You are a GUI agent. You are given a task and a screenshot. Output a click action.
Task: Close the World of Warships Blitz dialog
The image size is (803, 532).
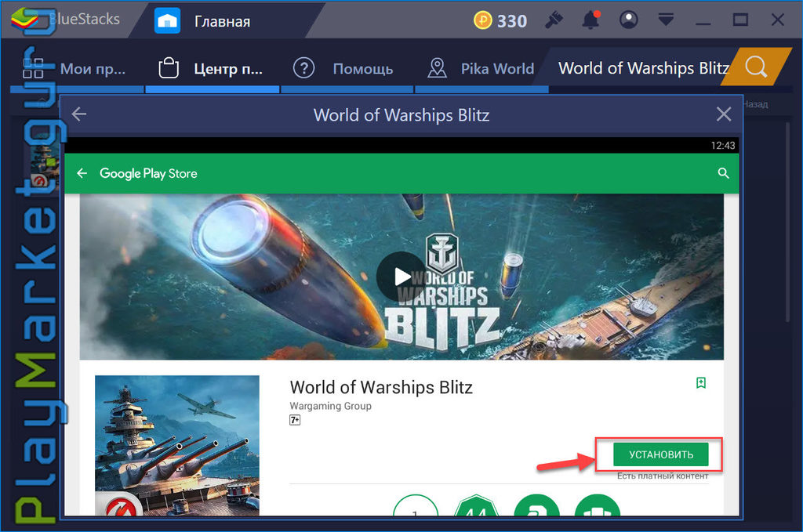click(723, 114)
